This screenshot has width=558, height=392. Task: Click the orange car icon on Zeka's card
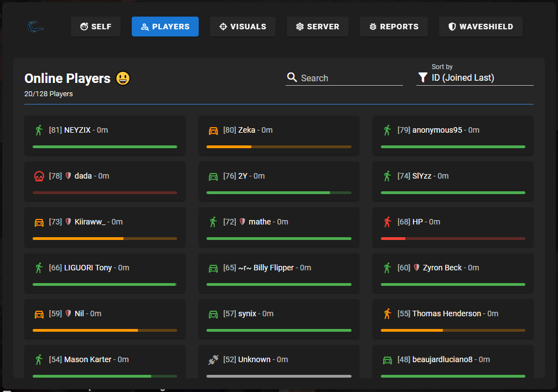point(213,130)
